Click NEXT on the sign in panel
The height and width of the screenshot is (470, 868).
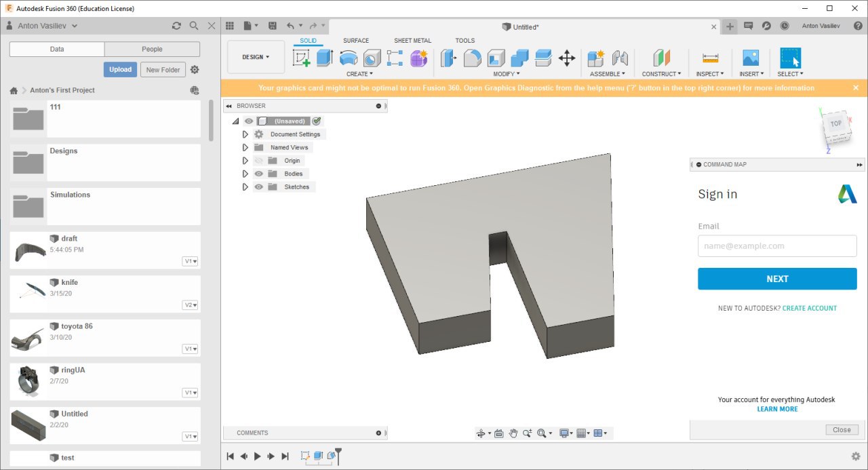[x=777, y=279]
